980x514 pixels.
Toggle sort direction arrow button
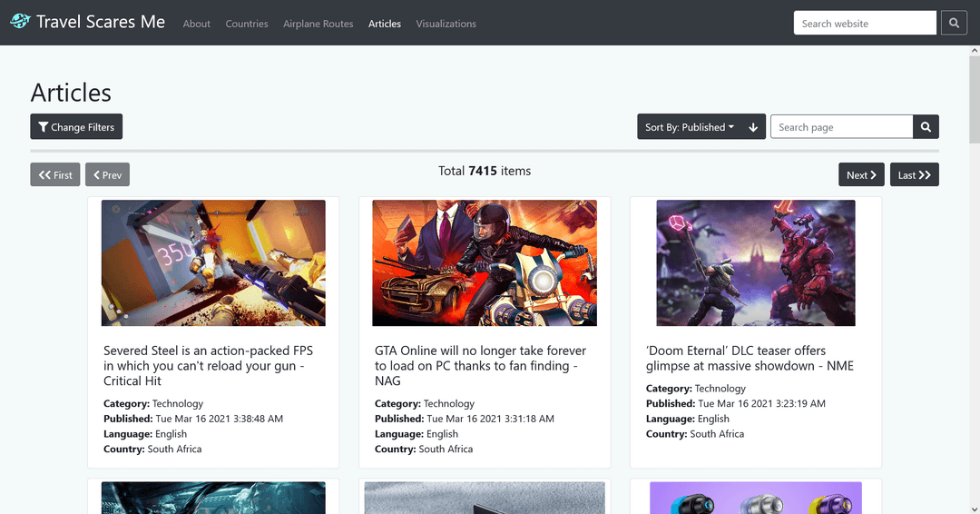pos(753,127)
